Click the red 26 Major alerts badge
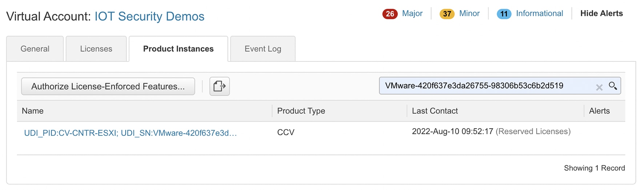This screenshot has height=190, width=644. click(390, 14)
